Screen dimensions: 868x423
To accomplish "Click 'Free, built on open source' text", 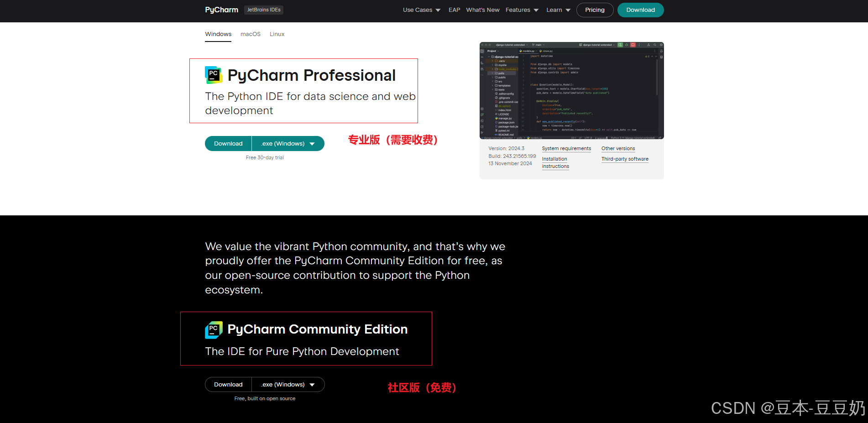I will (265, 398).
